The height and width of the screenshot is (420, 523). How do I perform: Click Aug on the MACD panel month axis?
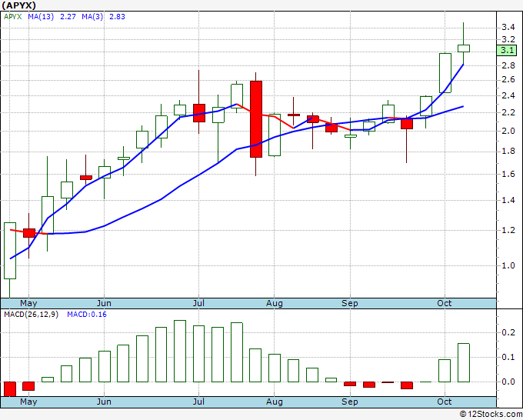(274, 402)
